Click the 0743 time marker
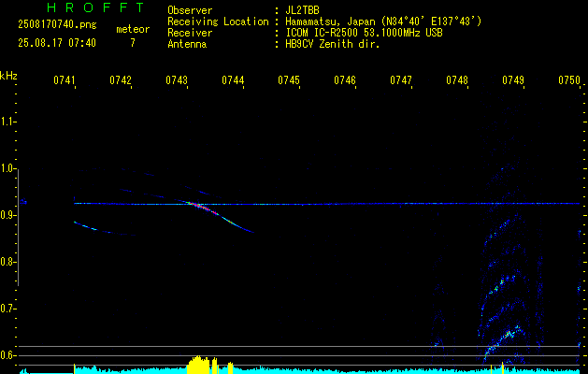 tap(177, 80)
